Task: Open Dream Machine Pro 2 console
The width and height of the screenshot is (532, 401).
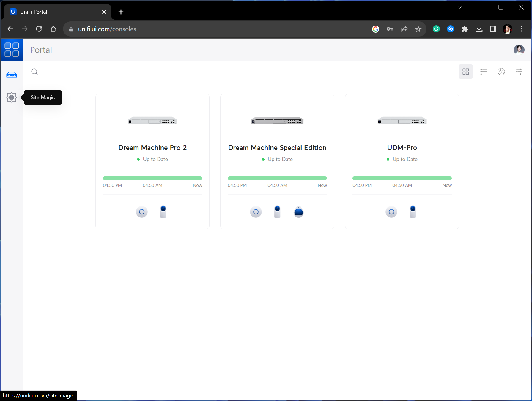Action: point(152,148)
